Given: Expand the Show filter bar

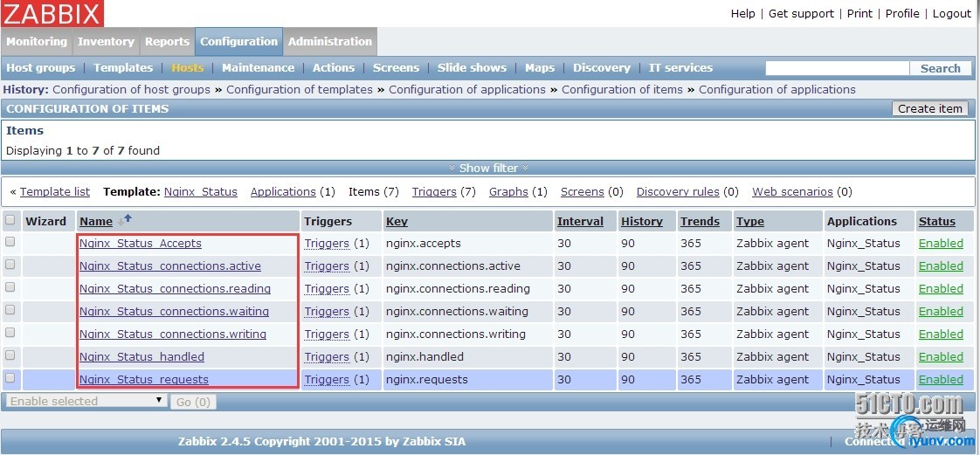Looking at the screenshot, I should pos(489,168).
